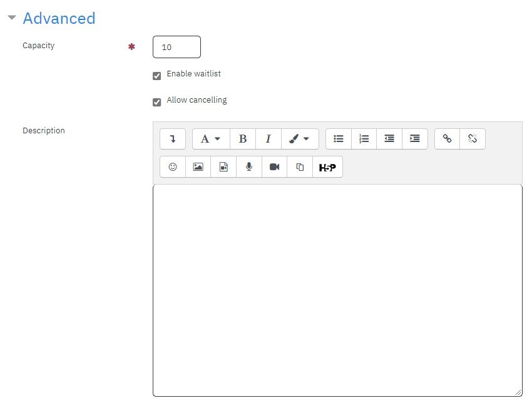
Task: Insert an image into description
Action: 198,167
